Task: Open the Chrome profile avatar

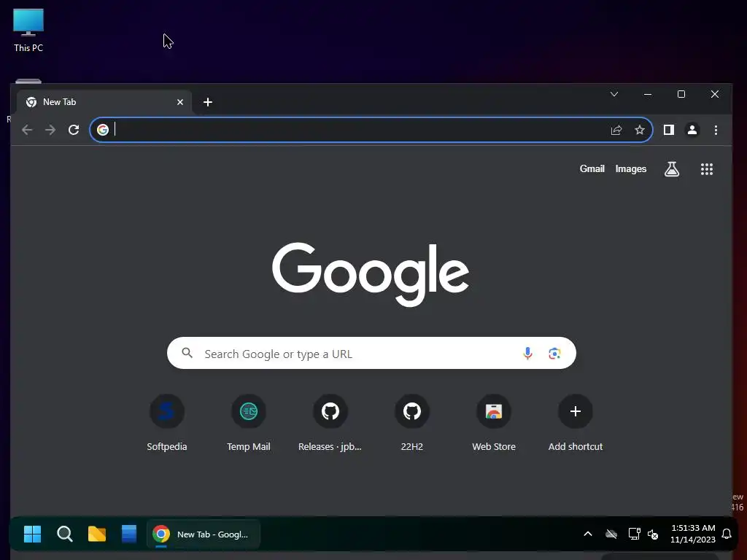Action: 692,130
